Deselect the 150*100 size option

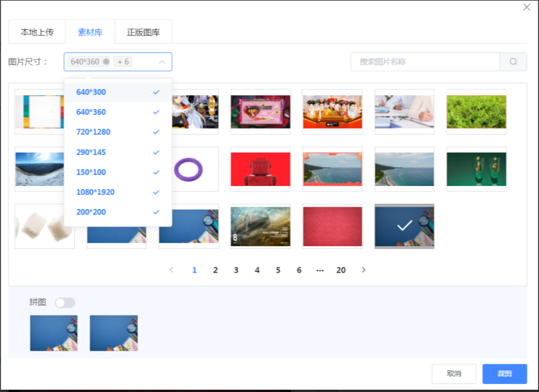coord(118,172)
